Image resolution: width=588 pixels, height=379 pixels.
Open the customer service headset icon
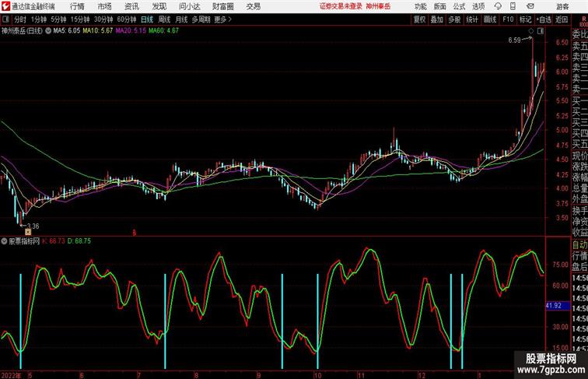[498, 6]
